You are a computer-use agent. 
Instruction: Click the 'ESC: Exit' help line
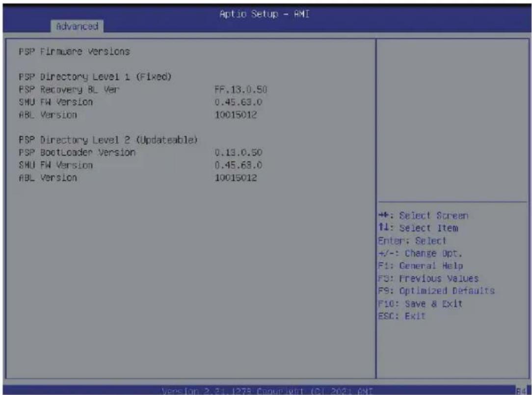pyautogui.click(x=402, y=316)
